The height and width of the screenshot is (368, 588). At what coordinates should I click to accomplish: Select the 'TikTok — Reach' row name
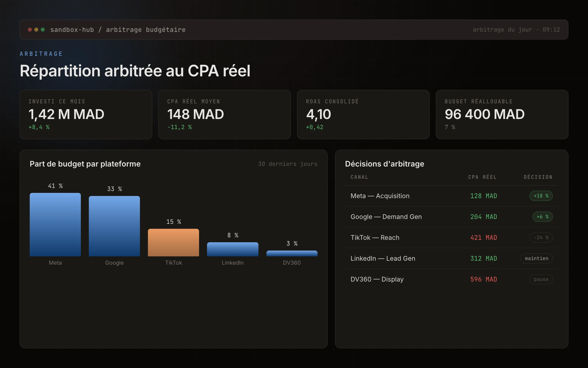tap(375, 238)
